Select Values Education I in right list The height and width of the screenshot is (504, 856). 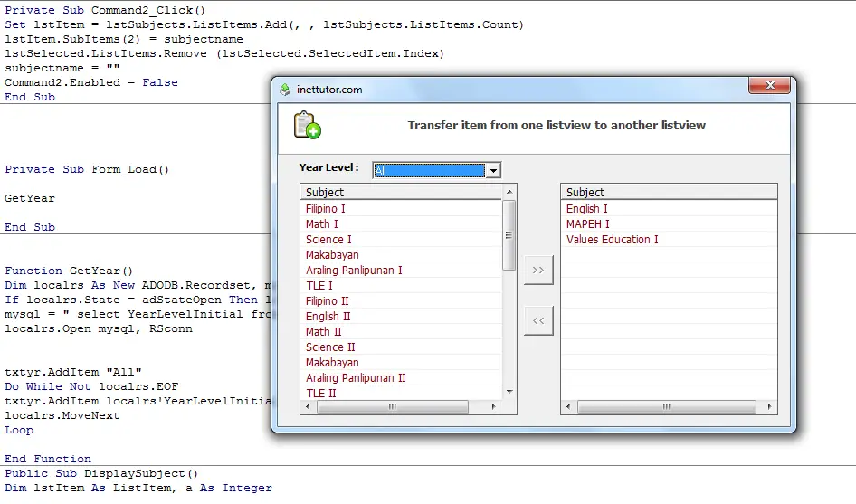[x=612, y=240]
